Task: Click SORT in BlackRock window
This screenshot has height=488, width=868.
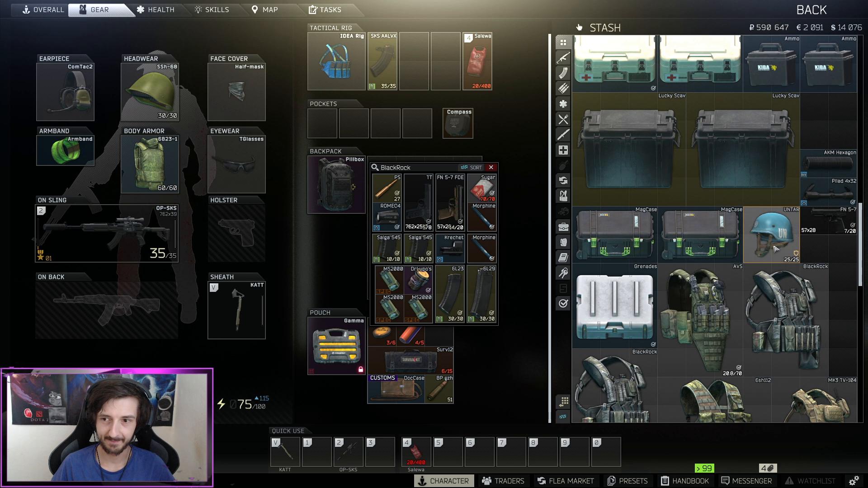Action: [472, 167]
